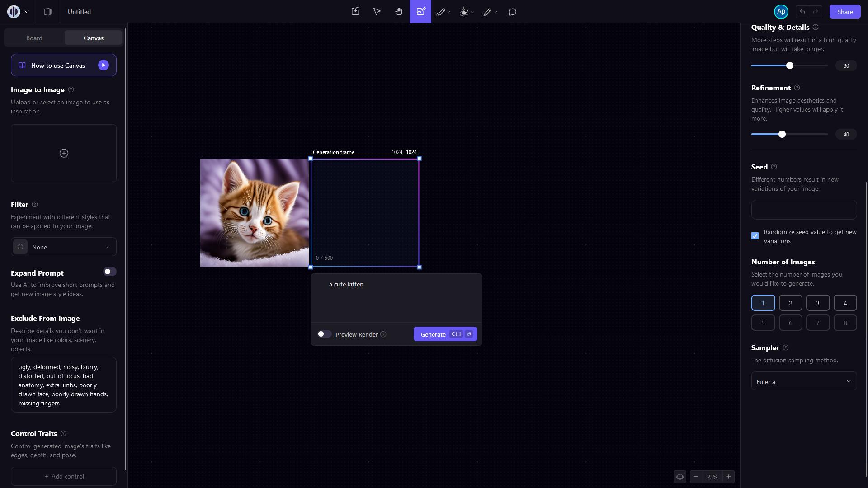Image resolution: width=868 pixels, height=488 pixels.
Task: Enable the Expand Prompt switch
Action: 109,272
